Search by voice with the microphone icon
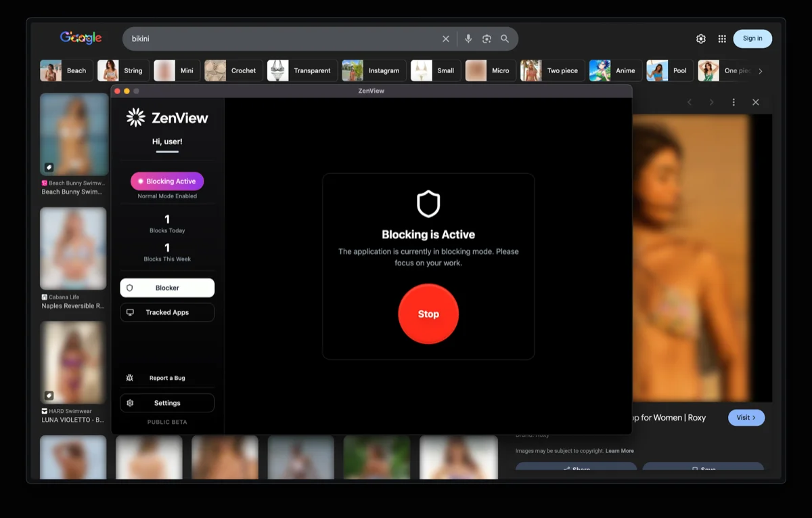This screenshot has width=812, height=518. point(468,39)
